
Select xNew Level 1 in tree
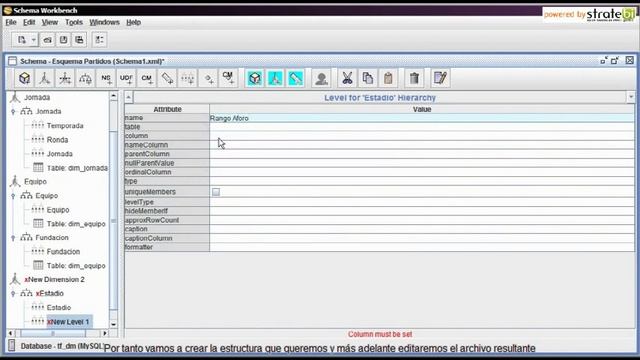click(x=68, y=322)
